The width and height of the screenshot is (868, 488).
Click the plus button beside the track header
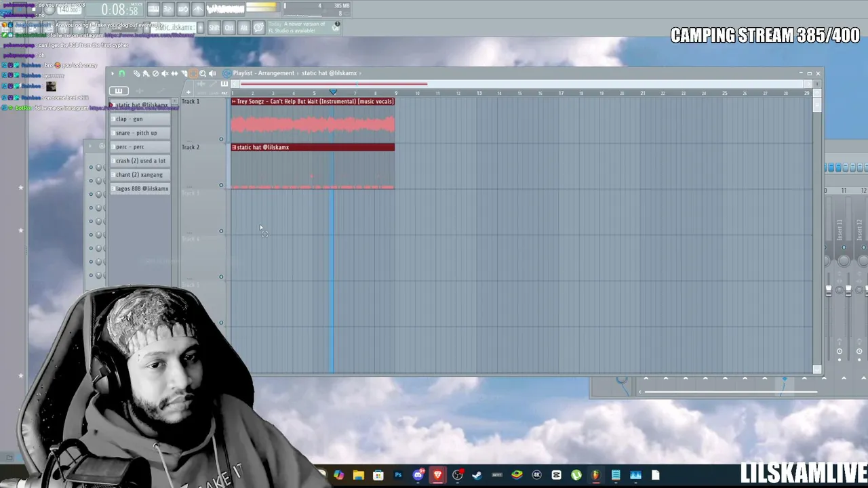point(189,92)
